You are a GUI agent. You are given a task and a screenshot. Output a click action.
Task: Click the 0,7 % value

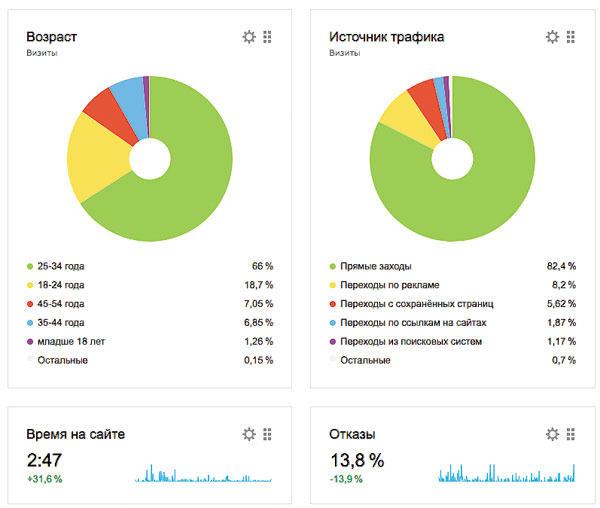[564, 360]
